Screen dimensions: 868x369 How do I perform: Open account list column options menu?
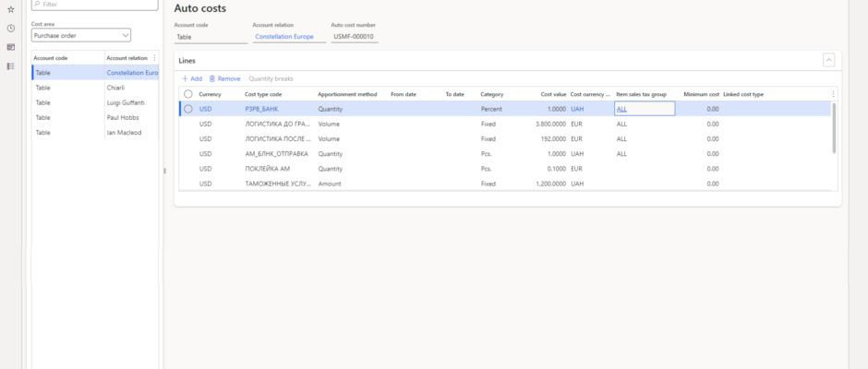click(154, 57)
